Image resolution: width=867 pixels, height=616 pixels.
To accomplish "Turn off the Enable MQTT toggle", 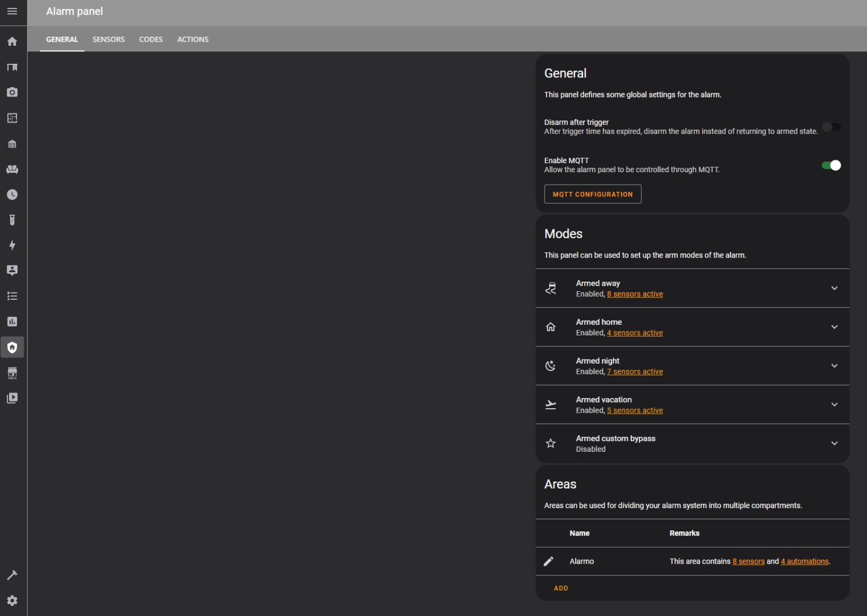I will [x=831, y=165].
